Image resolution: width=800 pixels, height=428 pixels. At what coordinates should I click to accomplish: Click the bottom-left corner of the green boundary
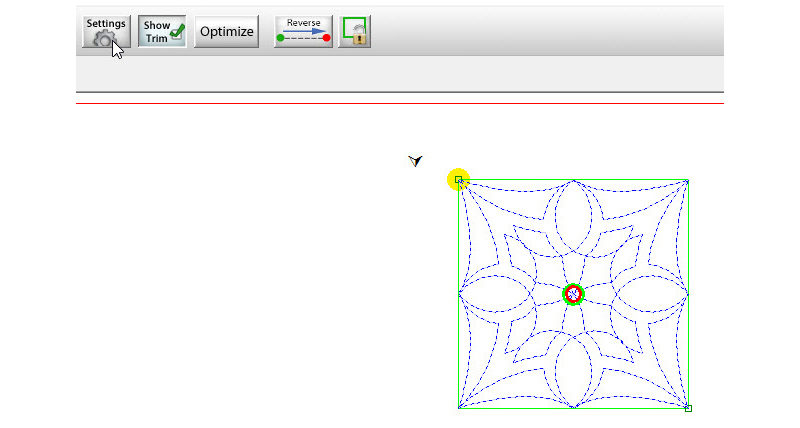(460, 407)
